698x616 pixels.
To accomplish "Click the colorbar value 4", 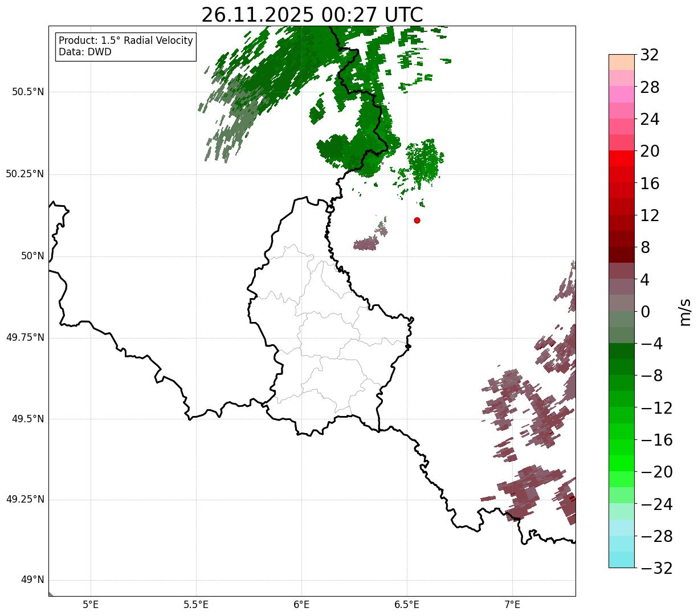I will tap(645, 280).
